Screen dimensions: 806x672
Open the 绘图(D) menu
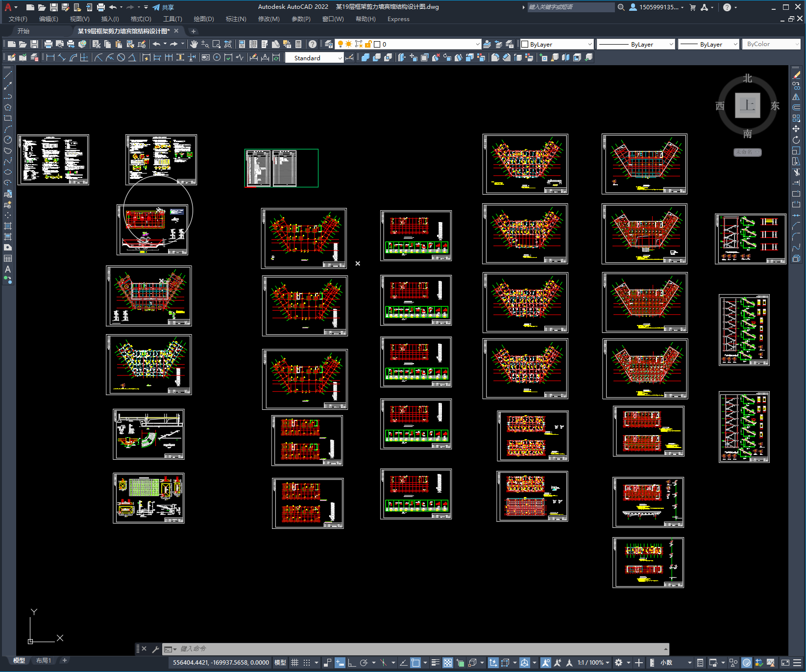pyautogui.click(x=204, y=19)
